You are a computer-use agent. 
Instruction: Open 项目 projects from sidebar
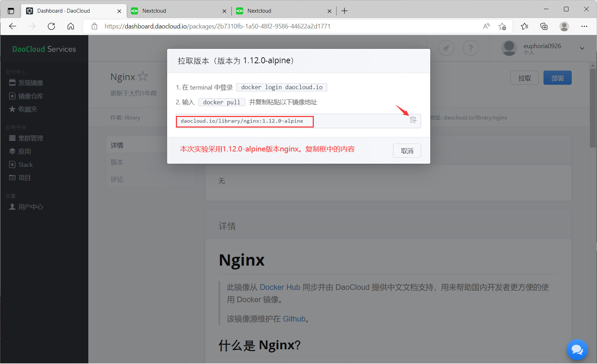(24, 177)
